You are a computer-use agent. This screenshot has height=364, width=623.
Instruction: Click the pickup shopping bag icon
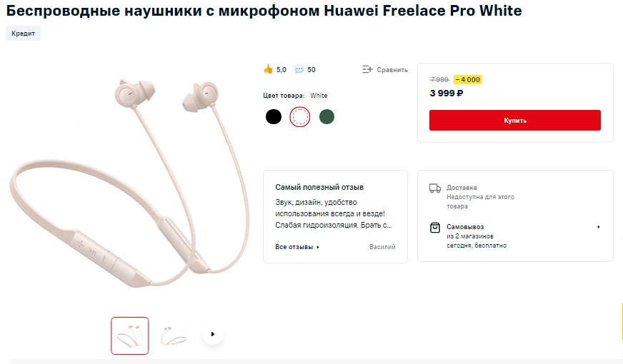point(435,228)
